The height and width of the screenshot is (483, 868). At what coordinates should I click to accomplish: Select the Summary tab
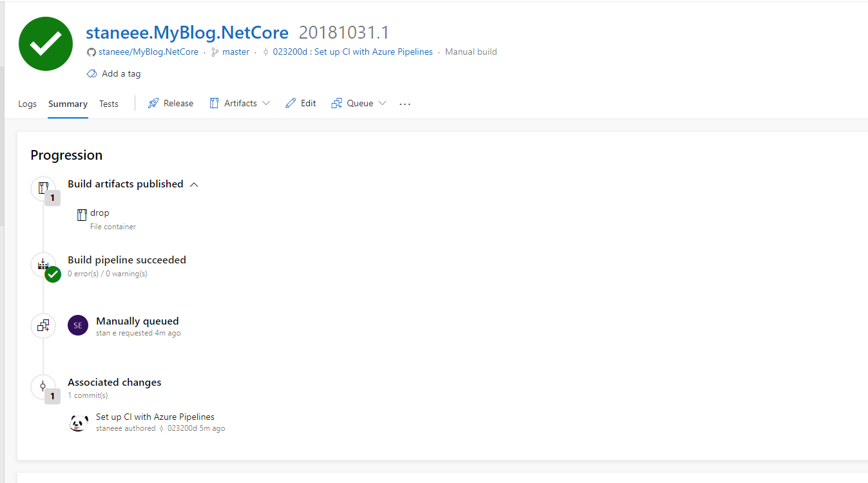(x=68, y=104)
